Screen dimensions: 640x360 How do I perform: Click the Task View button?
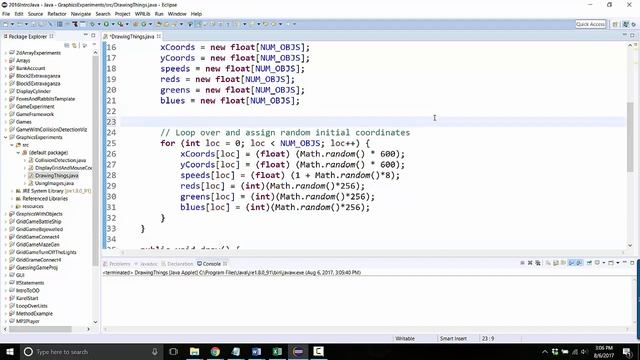tap(173, 351)
